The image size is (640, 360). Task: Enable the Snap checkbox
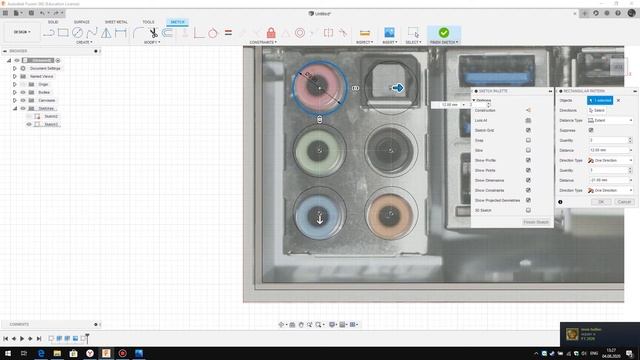[528, 140]
